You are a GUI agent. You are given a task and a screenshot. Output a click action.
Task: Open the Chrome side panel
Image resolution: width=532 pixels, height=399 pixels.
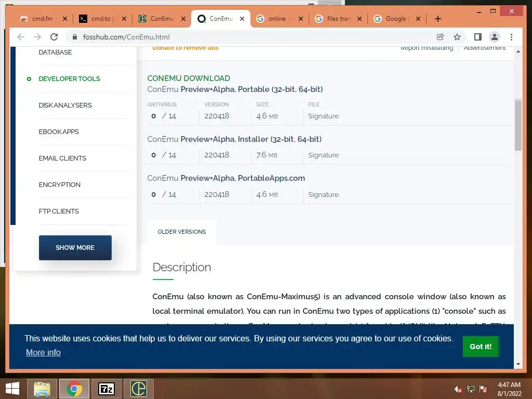(478, 37)
